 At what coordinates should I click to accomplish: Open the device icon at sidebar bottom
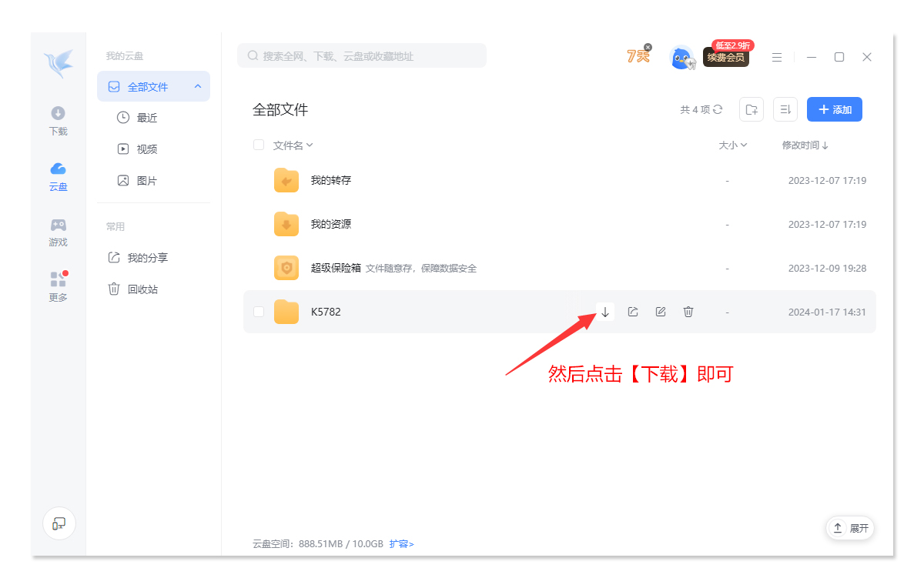tap(59, 523)
